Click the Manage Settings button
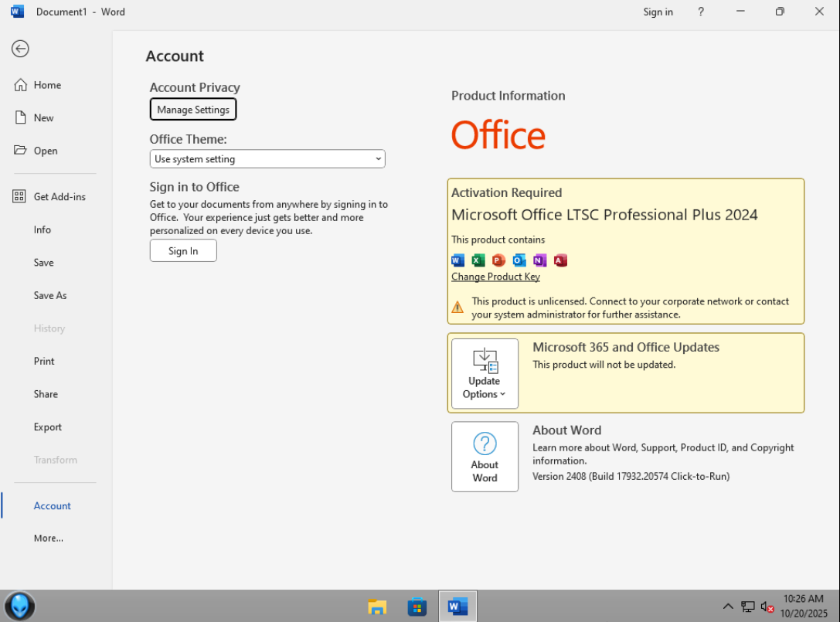840x622 pixels. coord(193,110)
